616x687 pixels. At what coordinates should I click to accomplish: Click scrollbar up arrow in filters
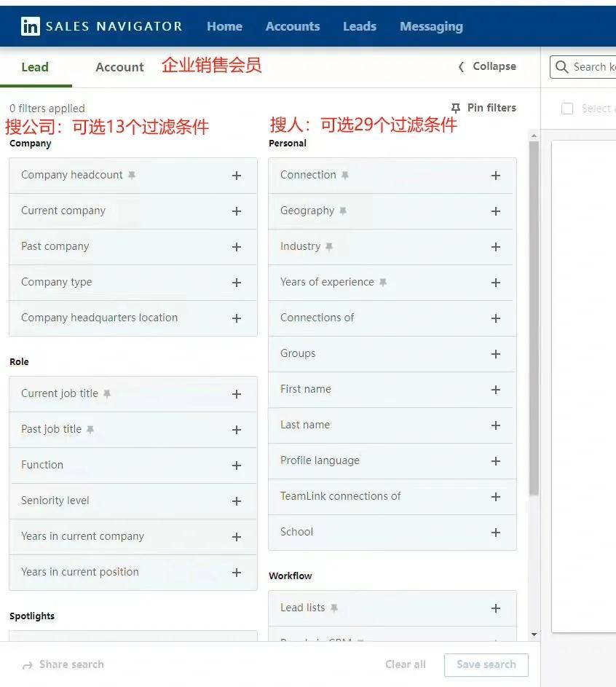click(x=534, y=136)
